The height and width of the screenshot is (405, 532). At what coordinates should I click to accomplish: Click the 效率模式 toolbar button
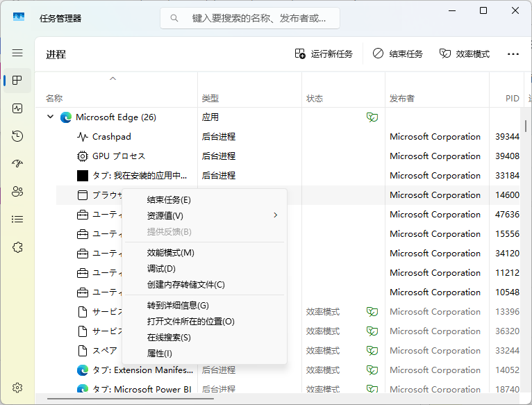click(465, 54)
